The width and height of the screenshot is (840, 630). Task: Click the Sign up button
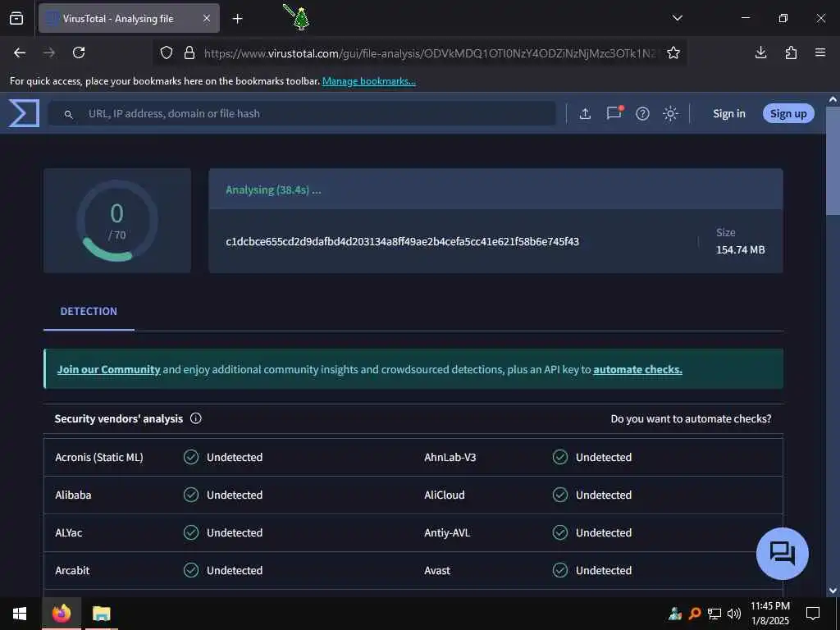[788, 113]
